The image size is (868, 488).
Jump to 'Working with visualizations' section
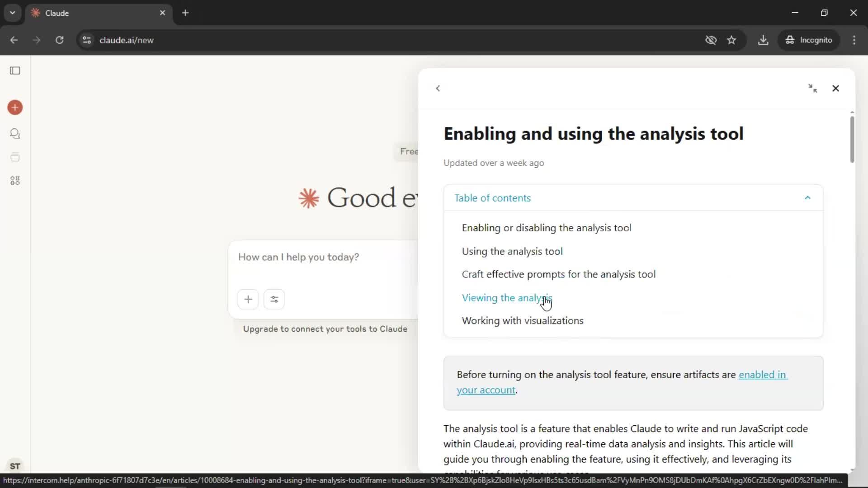coord(523,321)
